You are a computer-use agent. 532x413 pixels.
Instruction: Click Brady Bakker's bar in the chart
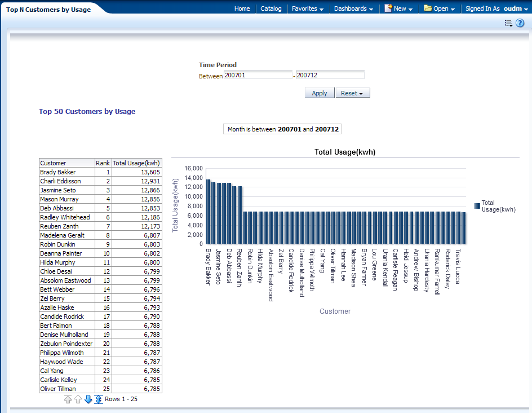pyautogui.click(x=209, y=212)
